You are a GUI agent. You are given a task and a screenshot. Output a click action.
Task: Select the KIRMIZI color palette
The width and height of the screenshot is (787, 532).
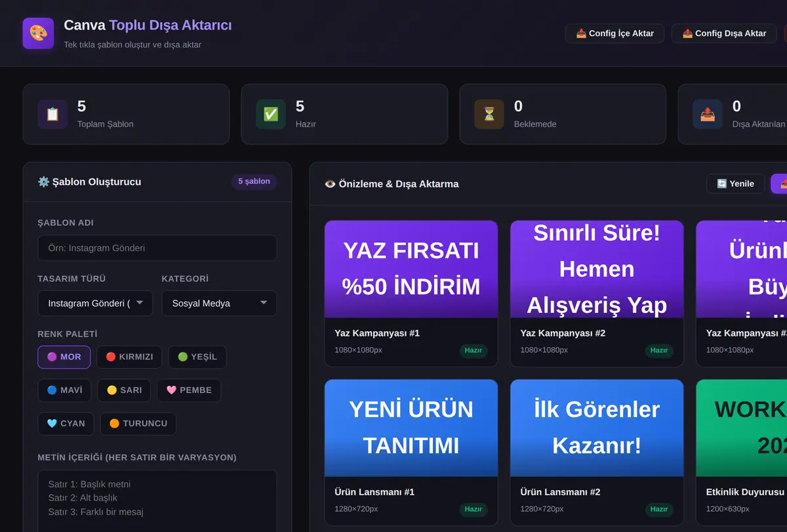pyautogui.click(x=129, y=357)
